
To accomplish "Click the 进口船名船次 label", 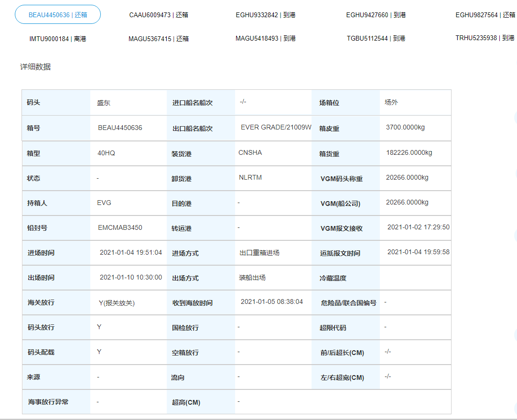I will [193, 103].
